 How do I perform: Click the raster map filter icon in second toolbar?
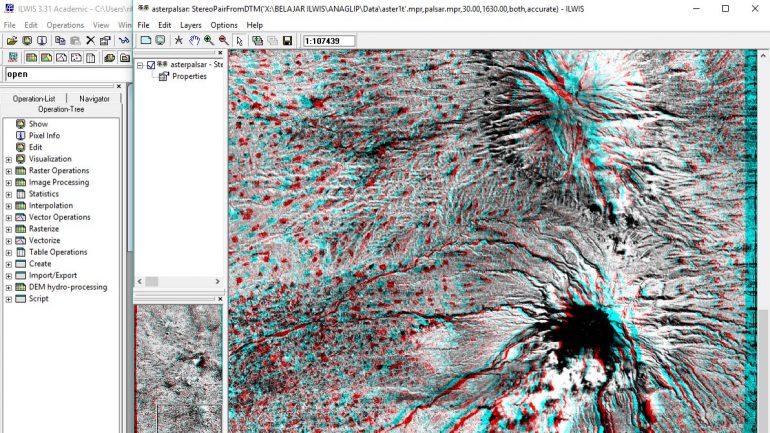(x=31, y=58)
